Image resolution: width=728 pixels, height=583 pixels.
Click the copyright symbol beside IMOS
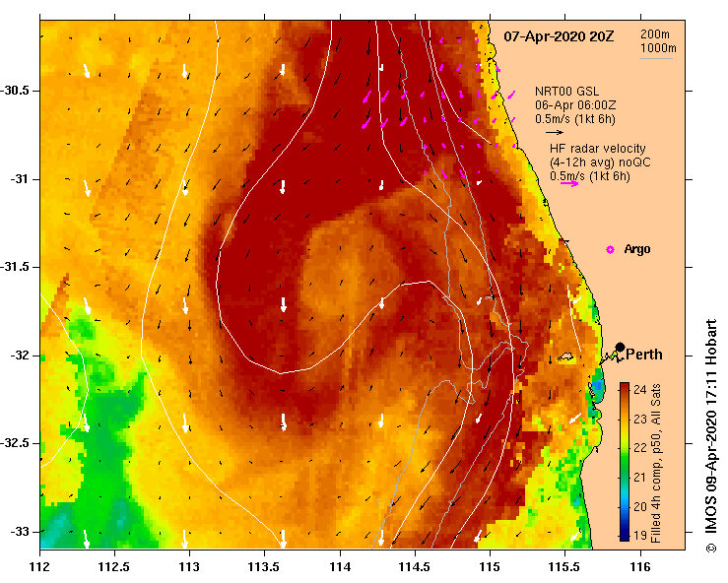[x=711, y=549]
